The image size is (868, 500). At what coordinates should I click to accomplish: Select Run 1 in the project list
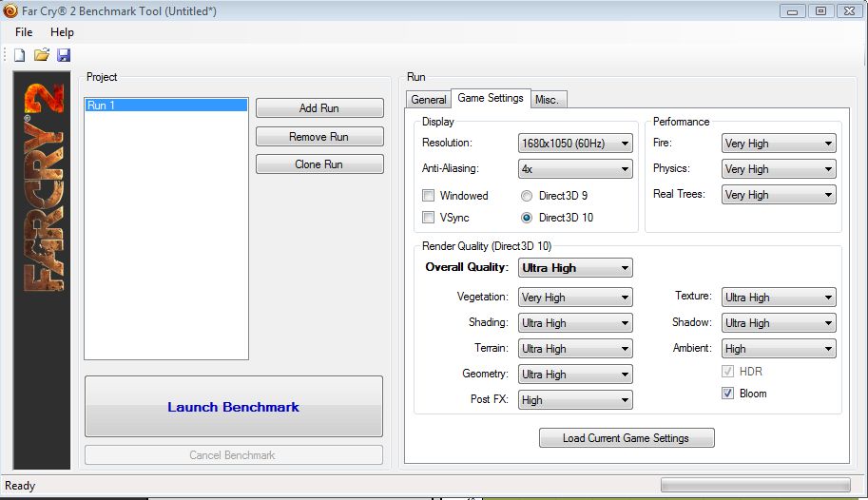[x=166, y=106]
